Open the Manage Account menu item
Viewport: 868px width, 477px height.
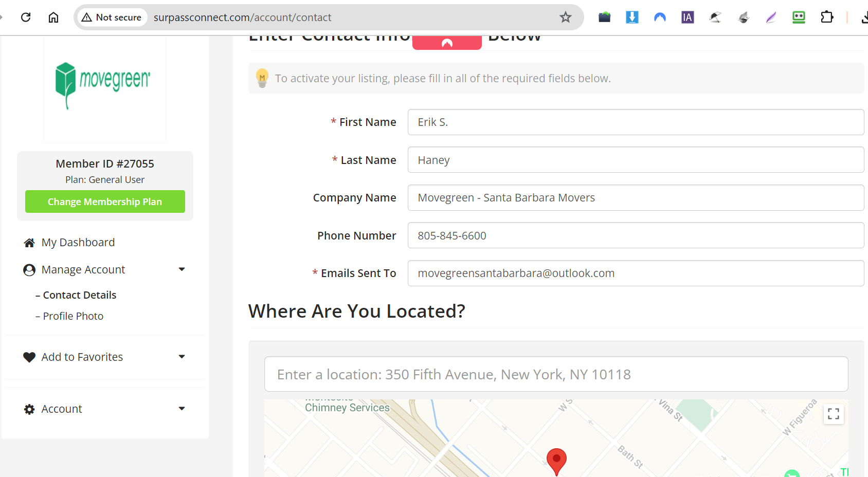tap(83, 270)
